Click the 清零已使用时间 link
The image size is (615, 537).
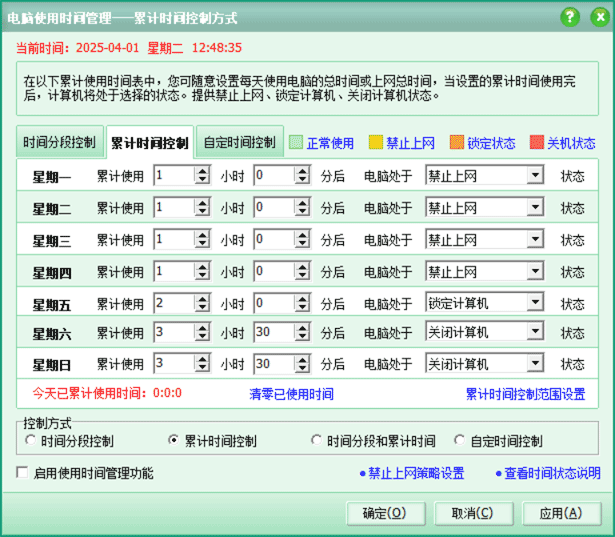click(291, 394)
